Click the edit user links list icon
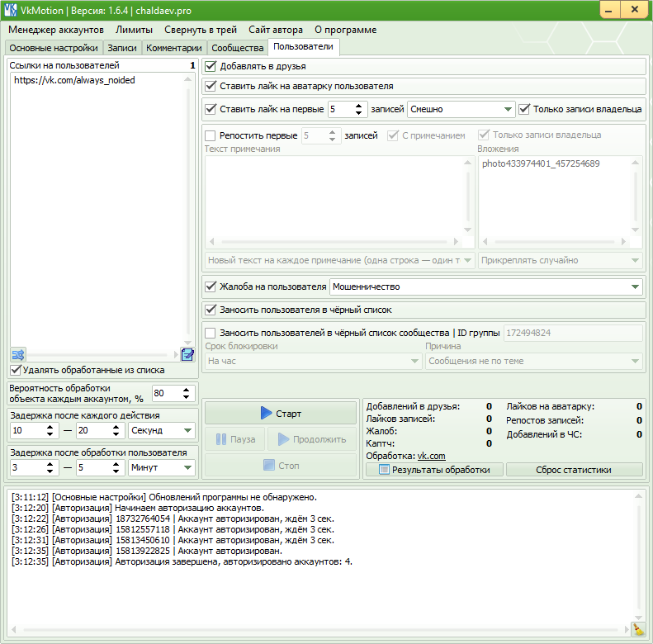Screen dimensions: 653x644 click(x=187, y=354)
